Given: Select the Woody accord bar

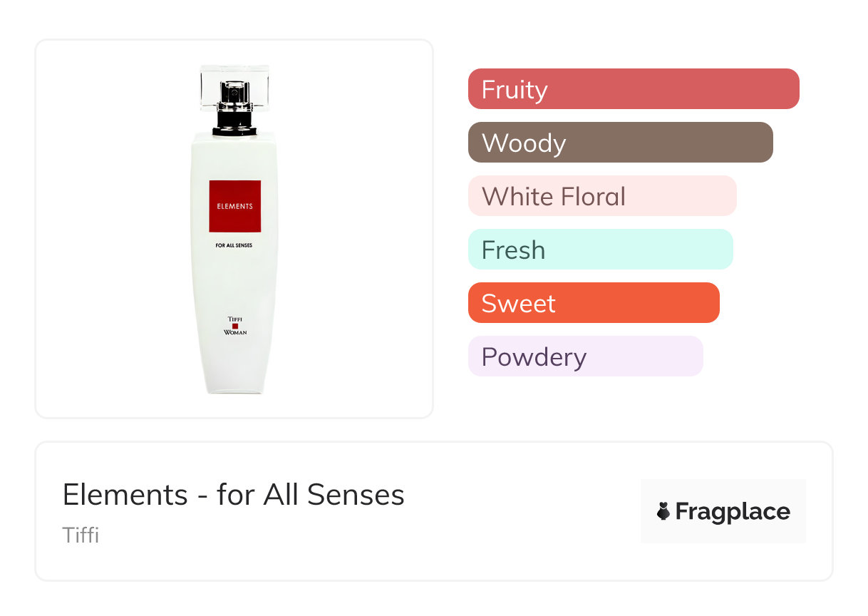Looking at the screenshot, I should pos(620,143).
